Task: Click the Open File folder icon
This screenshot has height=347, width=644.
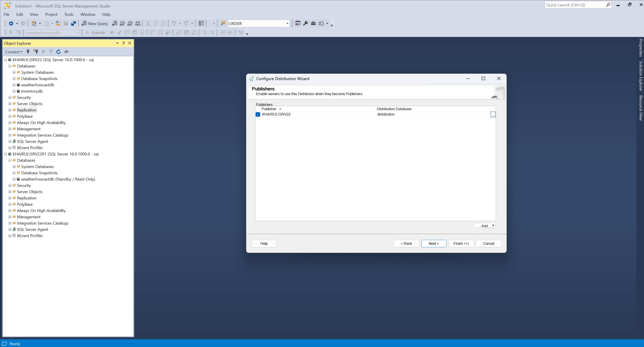Action: (x=58, y=24)
